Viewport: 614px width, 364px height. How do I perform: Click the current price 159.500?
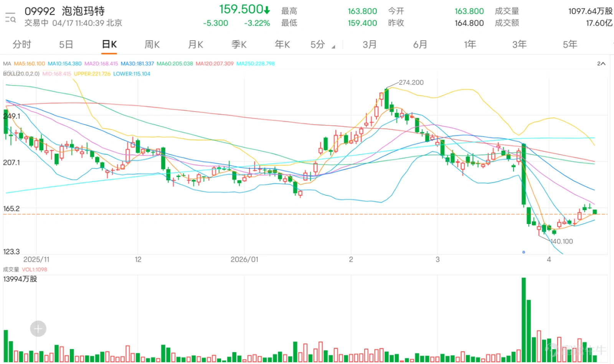(244, 9)
